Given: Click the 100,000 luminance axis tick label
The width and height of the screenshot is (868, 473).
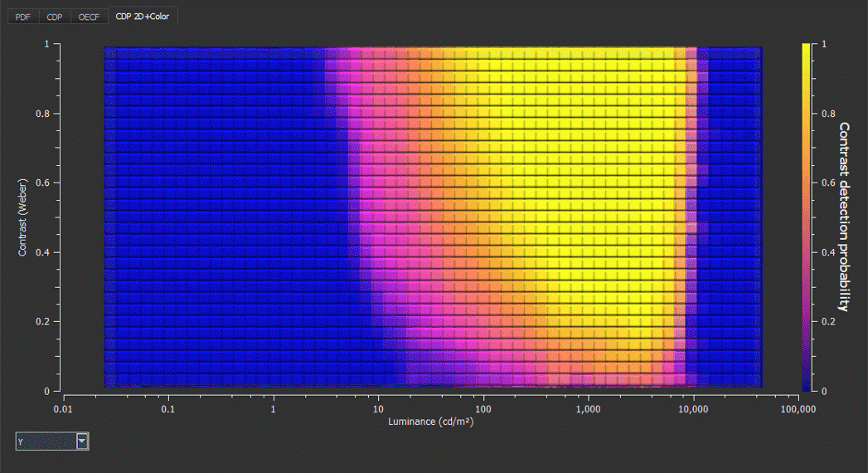Looking at the screenshot, I should point(798,409).
